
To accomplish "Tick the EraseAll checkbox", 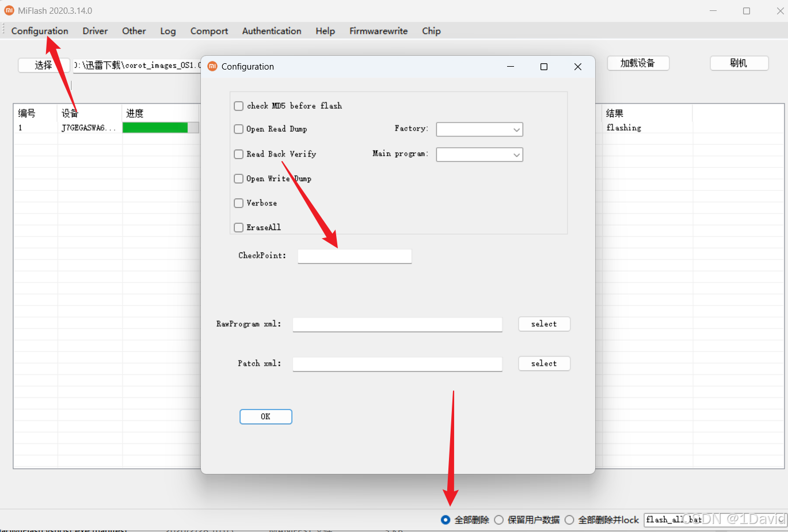I will point(239,228).
